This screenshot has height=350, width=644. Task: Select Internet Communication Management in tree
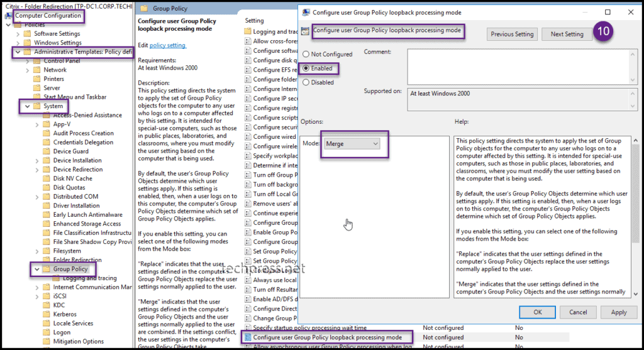coord(92,287)
